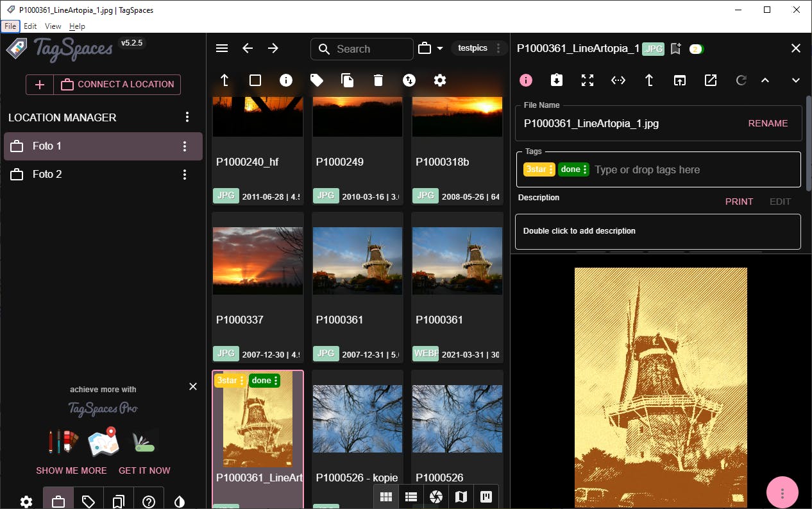
Task: Open the Edit menu
Action: pos(30,26)
